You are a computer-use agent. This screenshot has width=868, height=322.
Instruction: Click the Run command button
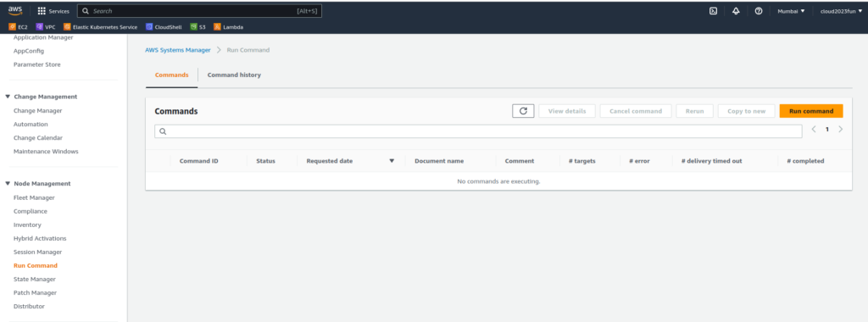coord(811,111)
